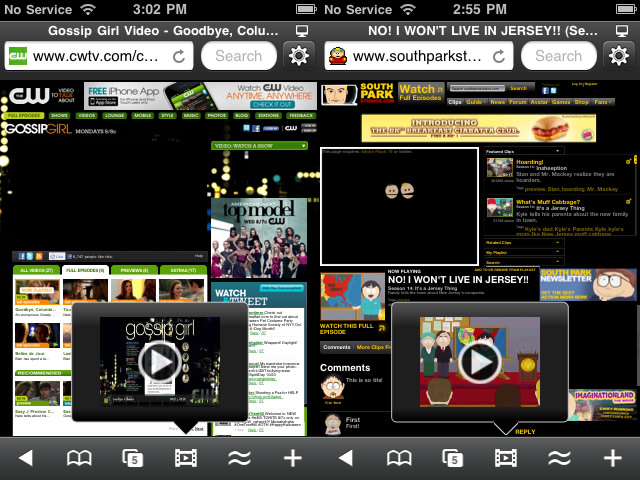640x480 pixels.
Task: Open Forum in South Park navigation
Action: [518, 102]
